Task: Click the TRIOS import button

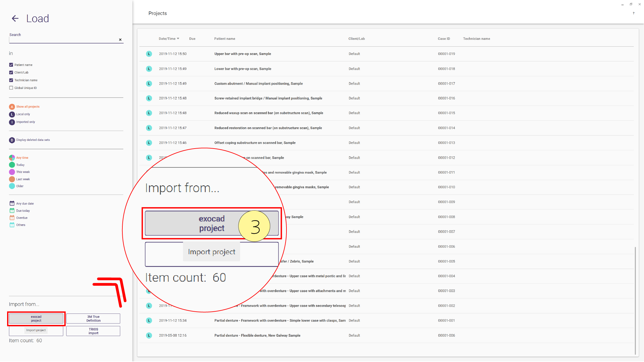Action: click(x=93, y=331)
